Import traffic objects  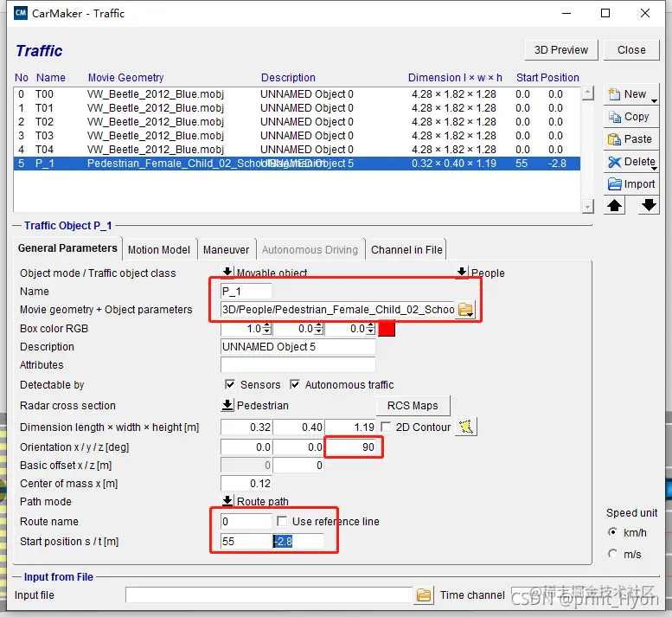point(630,184)
